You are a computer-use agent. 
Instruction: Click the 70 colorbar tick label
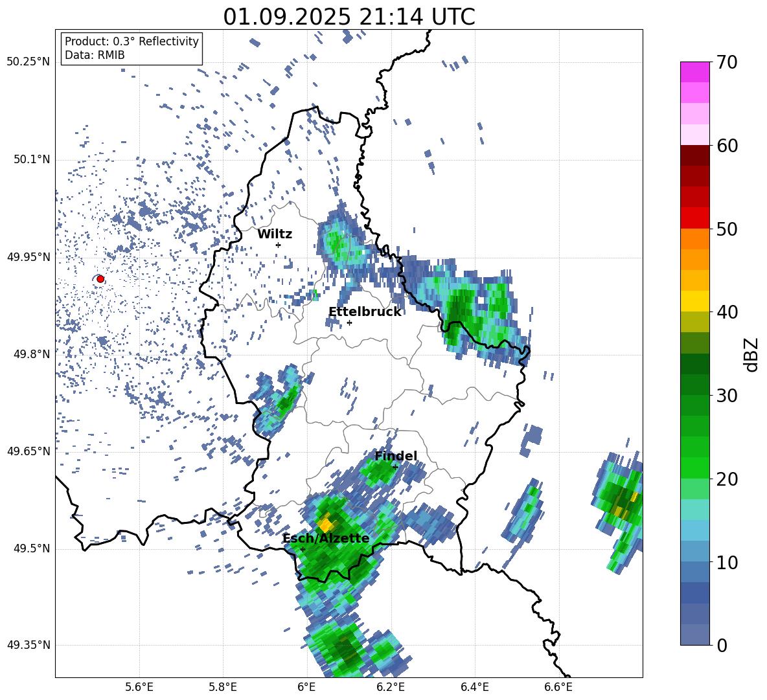[727, 62]
